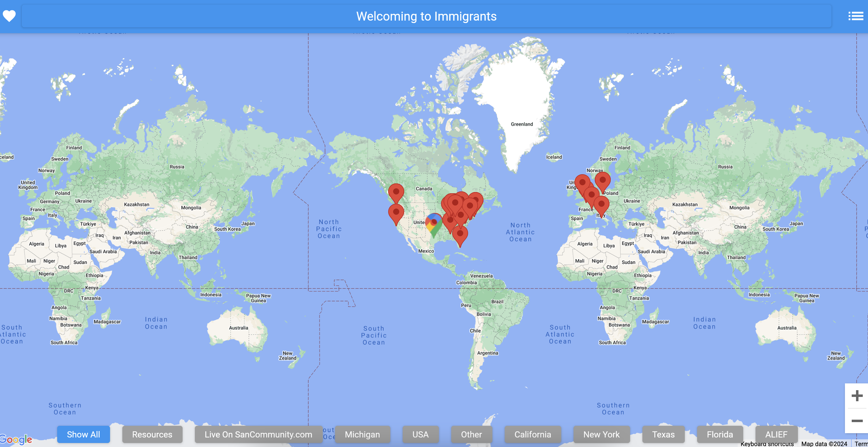The image size is (868, 447).
Task: Click the Show All filter button
Action: tap(83, 434)
